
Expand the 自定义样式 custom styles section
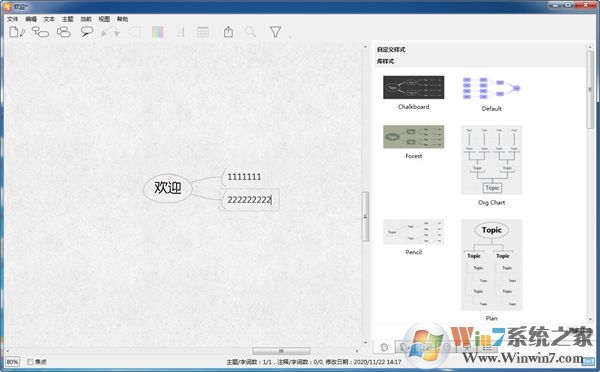pyautogui.click(x=391, y=50)
